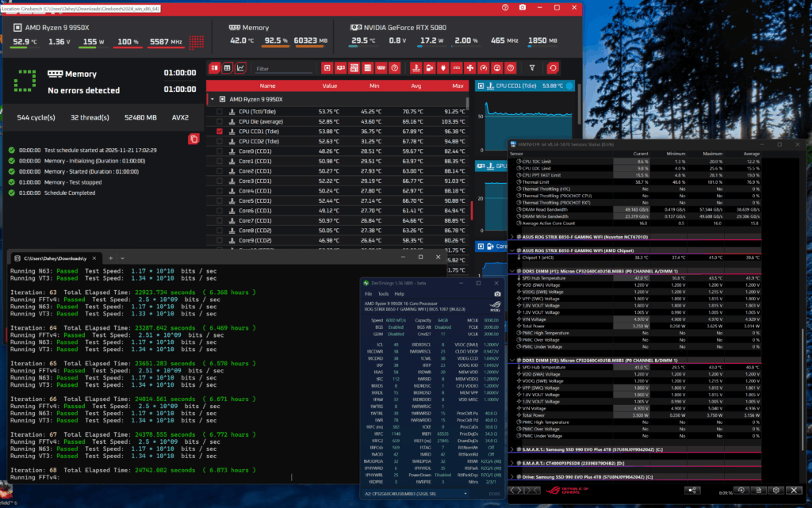Image resolution: width=812 pixels, height=508 pixels.
Task: Open the File menu in ZenTimings
Action: (x=369, y=294)
